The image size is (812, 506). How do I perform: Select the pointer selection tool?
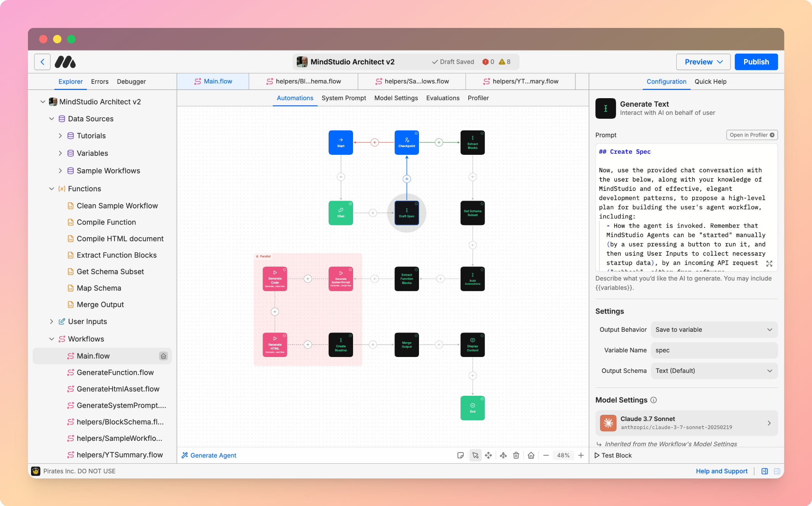[x=475, y=455]
